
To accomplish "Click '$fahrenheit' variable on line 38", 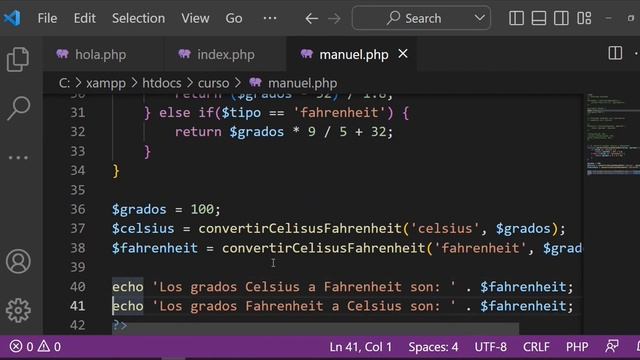I will coord(155,248).
